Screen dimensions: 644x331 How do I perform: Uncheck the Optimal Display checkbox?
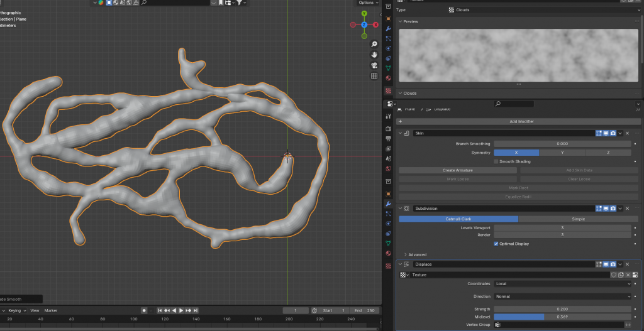pyautogui.click(x=496, y=243)
